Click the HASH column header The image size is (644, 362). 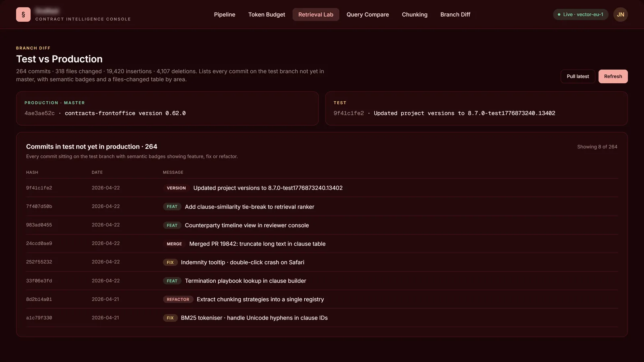[x=32, y=172]
